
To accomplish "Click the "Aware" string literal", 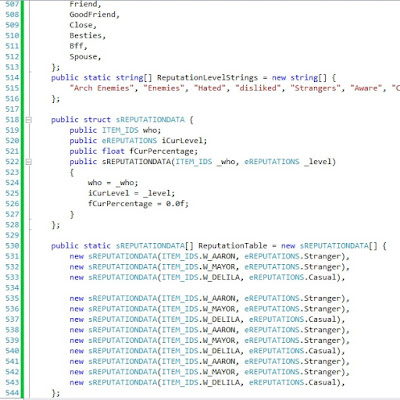I will coord(366,88).
